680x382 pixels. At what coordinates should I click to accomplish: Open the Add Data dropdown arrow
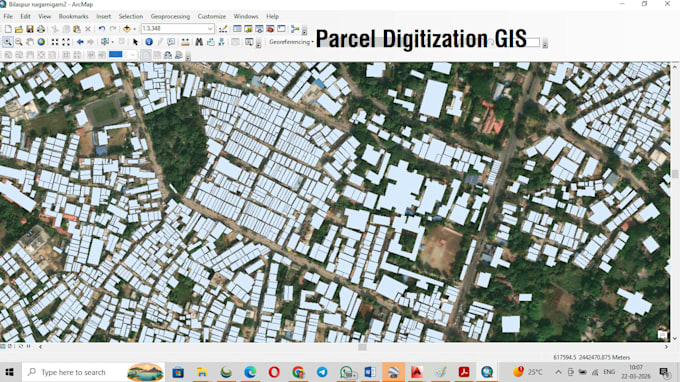(134, 29)
